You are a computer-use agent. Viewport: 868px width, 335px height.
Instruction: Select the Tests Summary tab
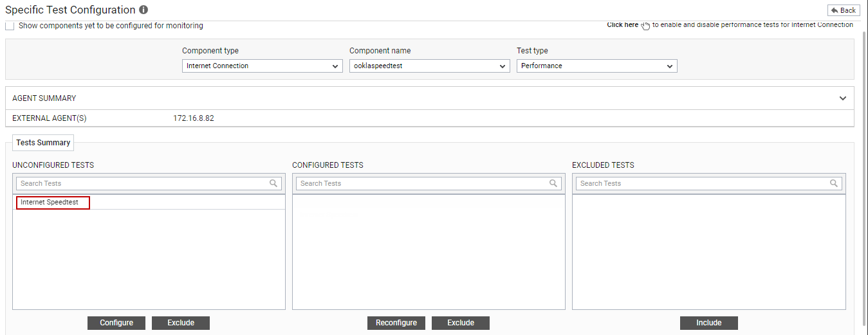43,143
